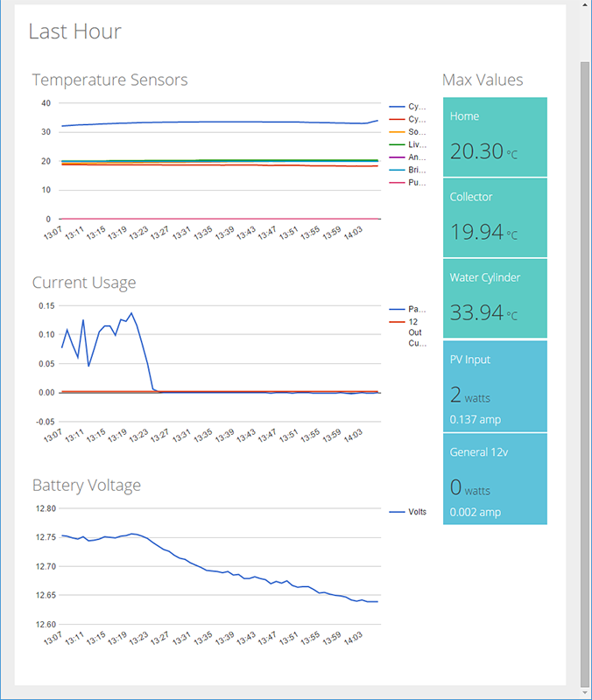
Task: Click the peak of the Current Usage line
Action: pyautogui.click(x=131, y=313)
